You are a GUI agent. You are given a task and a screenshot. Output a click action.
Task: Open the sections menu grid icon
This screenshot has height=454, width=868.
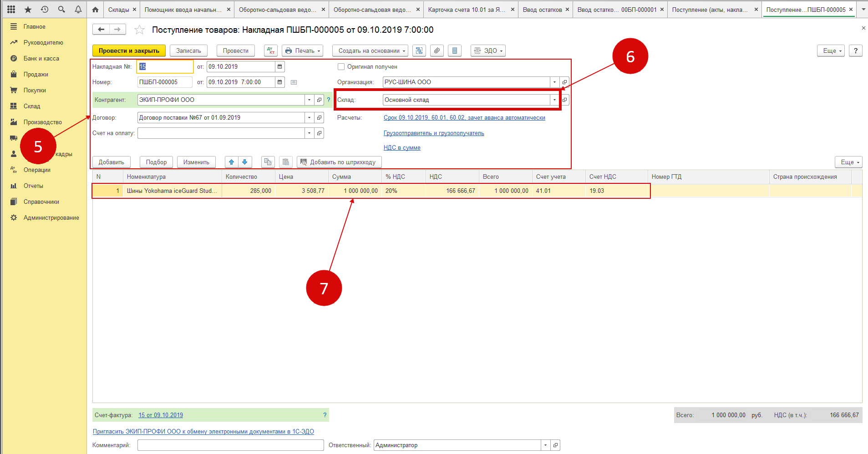coord(11,9)
